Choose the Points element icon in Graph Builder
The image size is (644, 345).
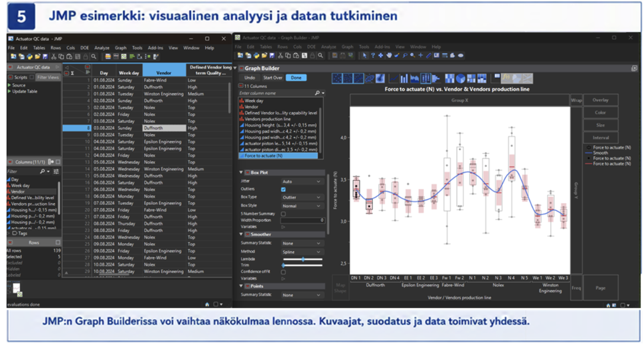coord(337,78)
